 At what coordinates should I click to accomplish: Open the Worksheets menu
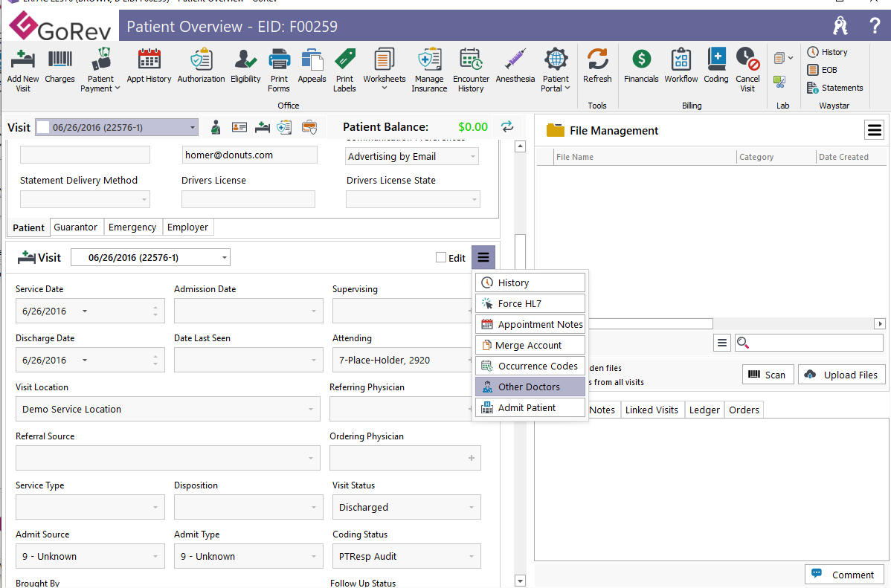384,70
